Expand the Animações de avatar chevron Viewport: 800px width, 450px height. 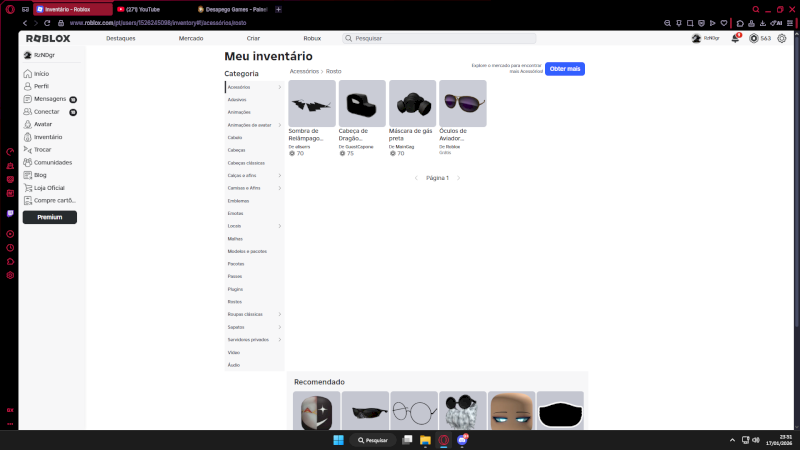coord(280,125)
